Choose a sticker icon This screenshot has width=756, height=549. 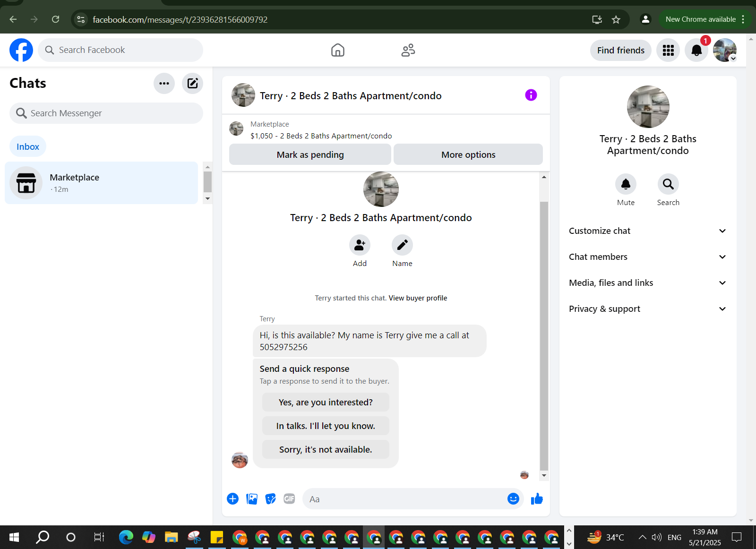pos(271,499)
